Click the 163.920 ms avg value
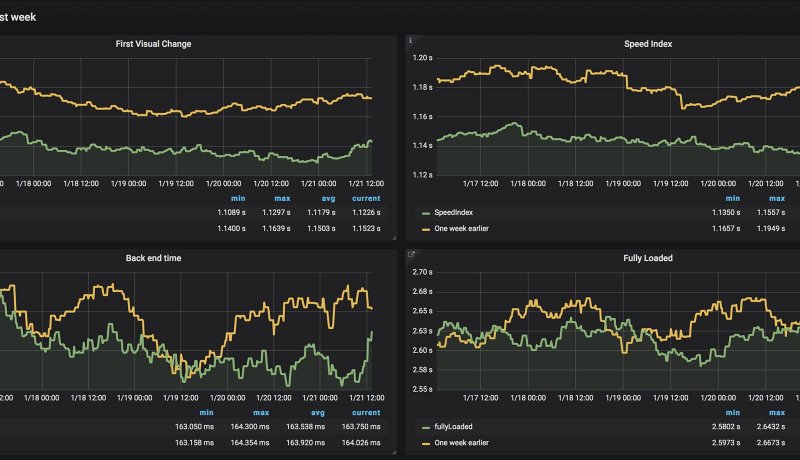 point(305,443)
